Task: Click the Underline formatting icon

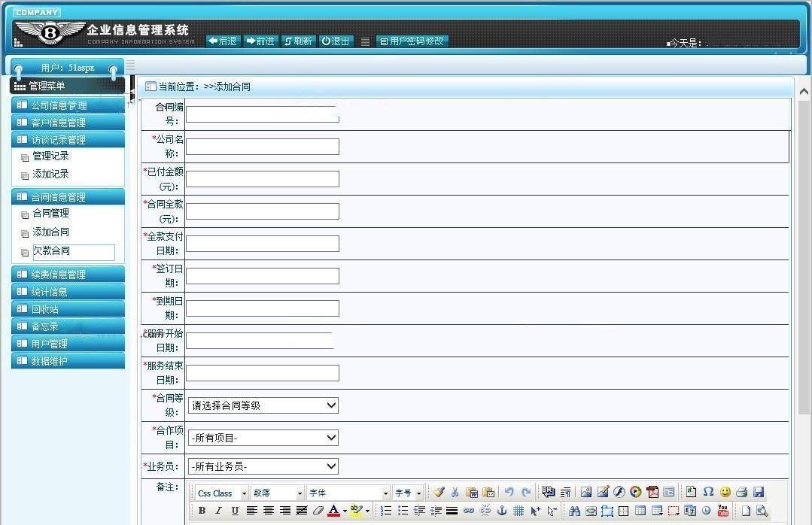Action: [235, 511]
